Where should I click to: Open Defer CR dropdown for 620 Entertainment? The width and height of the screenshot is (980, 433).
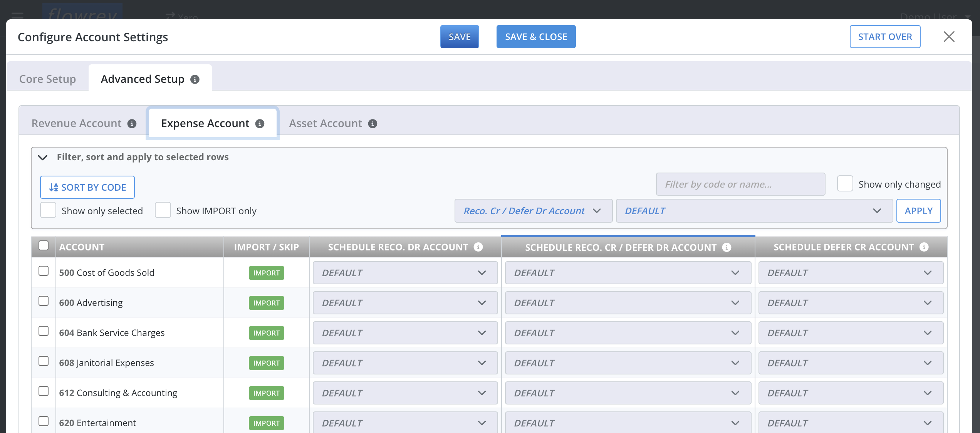pos(851,423)
